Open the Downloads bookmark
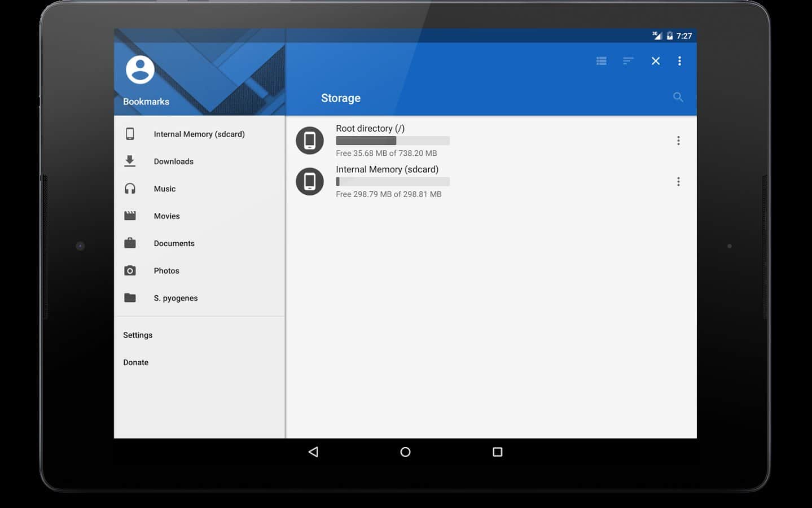 pos(173,161)
